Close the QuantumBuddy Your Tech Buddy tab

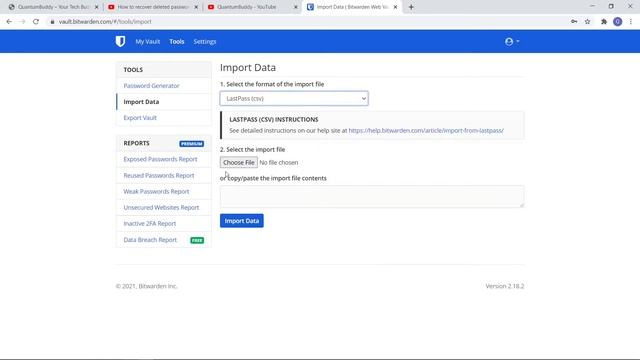point(97,7)
